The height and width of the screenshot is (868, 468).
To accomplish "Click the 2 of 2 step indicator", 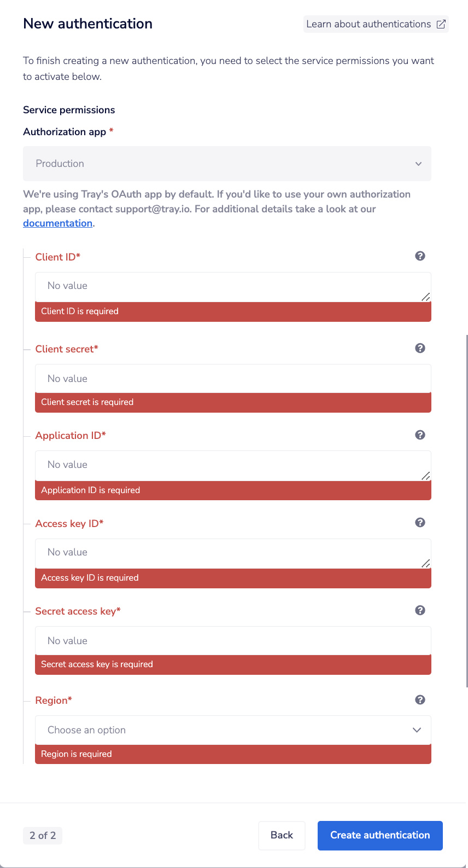I will (x=42, y=835).
